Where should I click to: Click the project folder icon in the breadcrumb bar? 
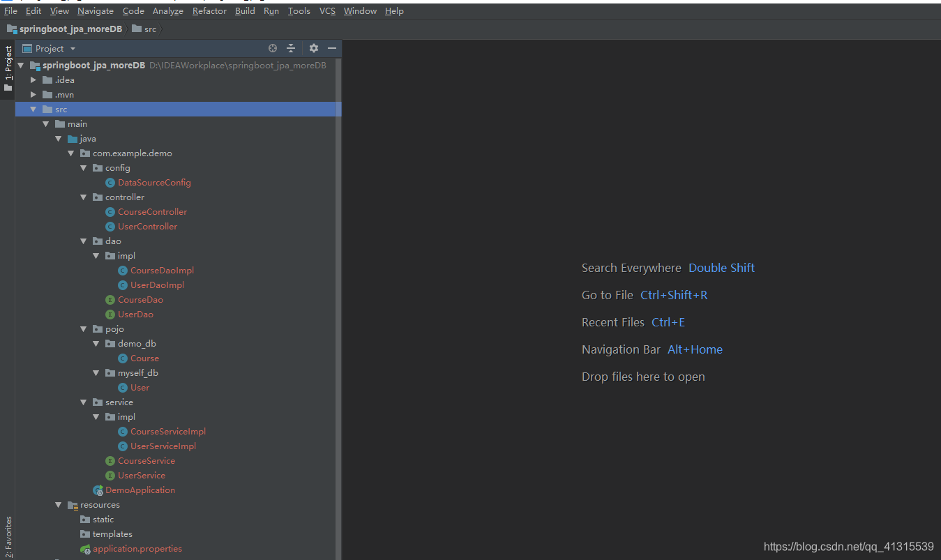[11, 29]
